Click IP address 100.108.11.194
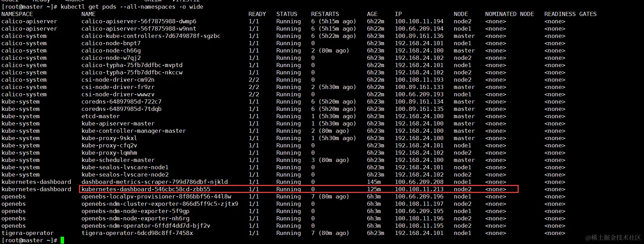This screenshot has width=644, height=244. 419,21
